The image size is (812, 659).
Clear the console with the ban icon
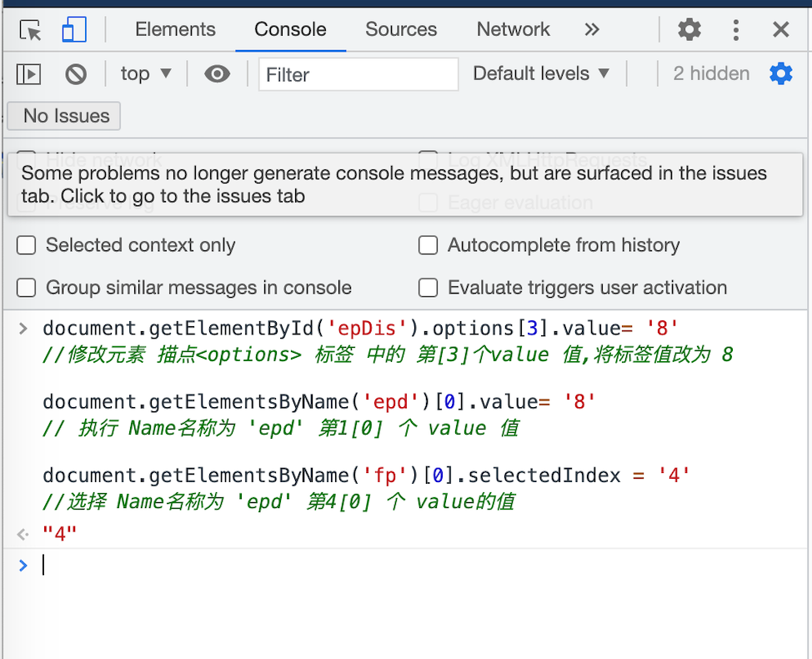click(x=76, y=74)
